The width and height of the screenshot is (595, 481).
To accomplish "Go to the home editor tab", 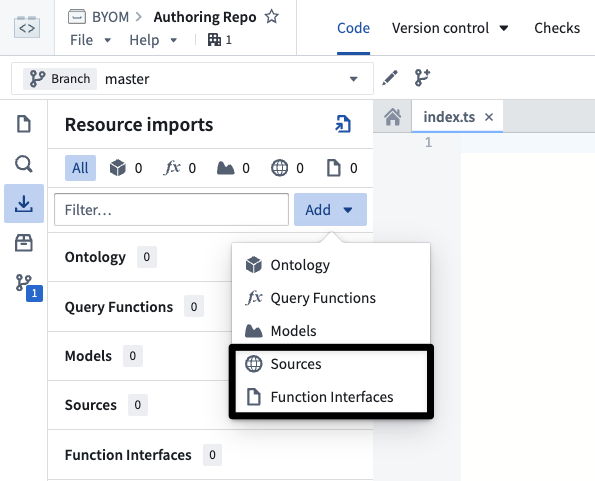I will click(x=392, y=117).
